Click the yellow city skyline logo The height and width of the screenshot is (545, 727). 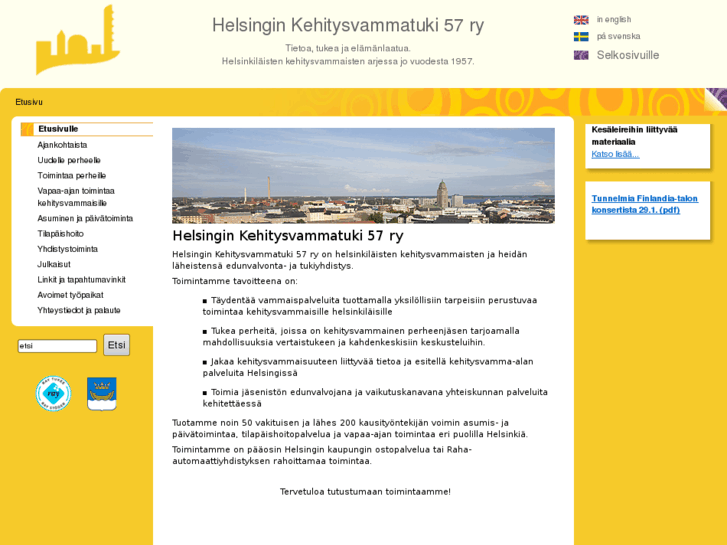(x=77, y=42)
